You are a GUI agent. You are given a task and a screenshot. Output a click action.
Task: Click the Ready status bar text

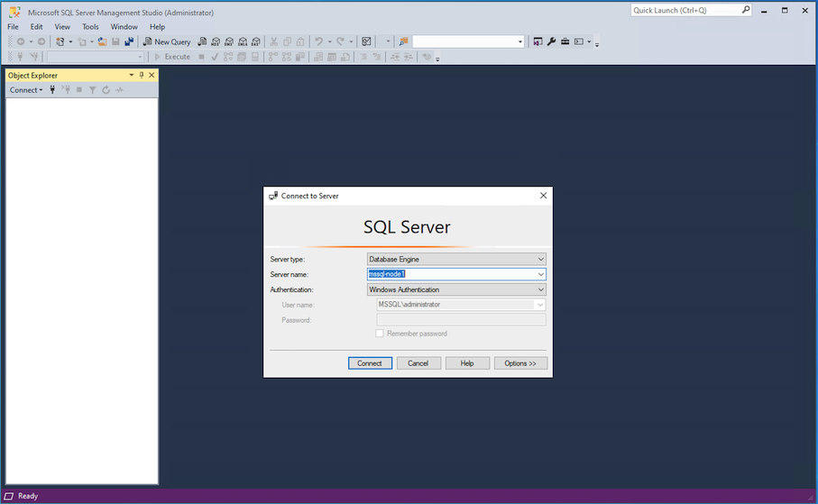[x=28, y=496]
